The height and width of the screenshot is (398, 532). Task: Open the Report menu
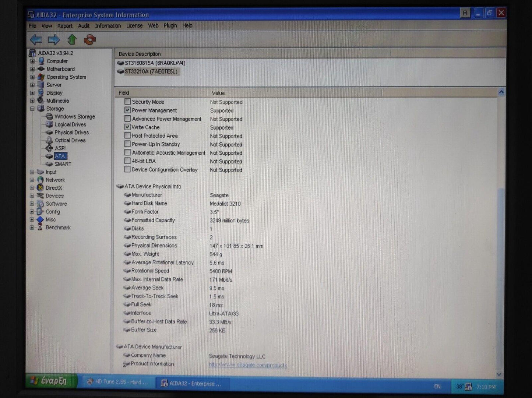click(x=65, y=26)
